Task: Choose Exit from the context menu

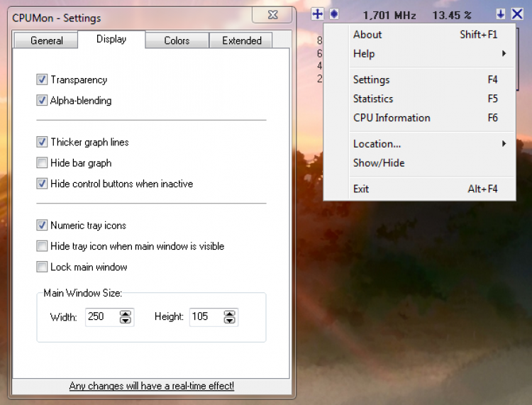Action: [419, 189]
